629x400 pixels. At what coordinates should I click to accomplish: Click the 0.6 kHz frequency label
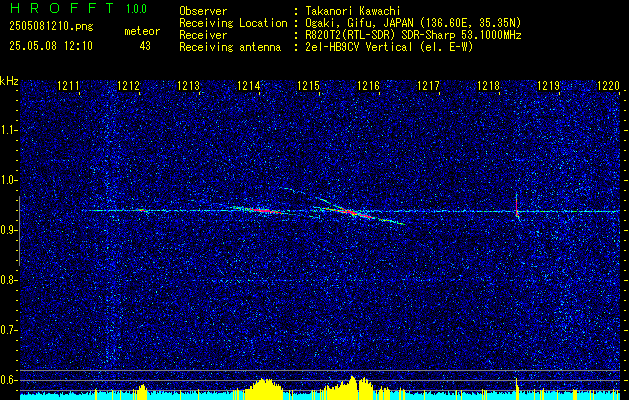7,380
